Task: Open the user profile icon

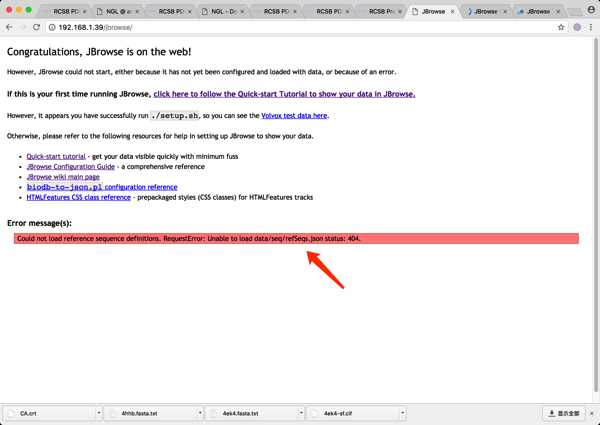Action: (x=591, y=10)
